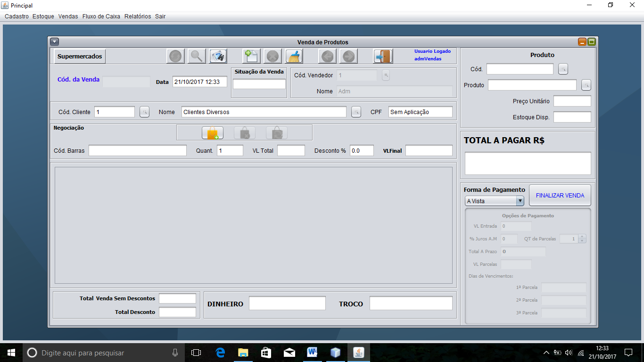The width and height of the screenshot is (644, 362).
Task: Open the Fluxo de Caixa menu
Action: [101, 16]
